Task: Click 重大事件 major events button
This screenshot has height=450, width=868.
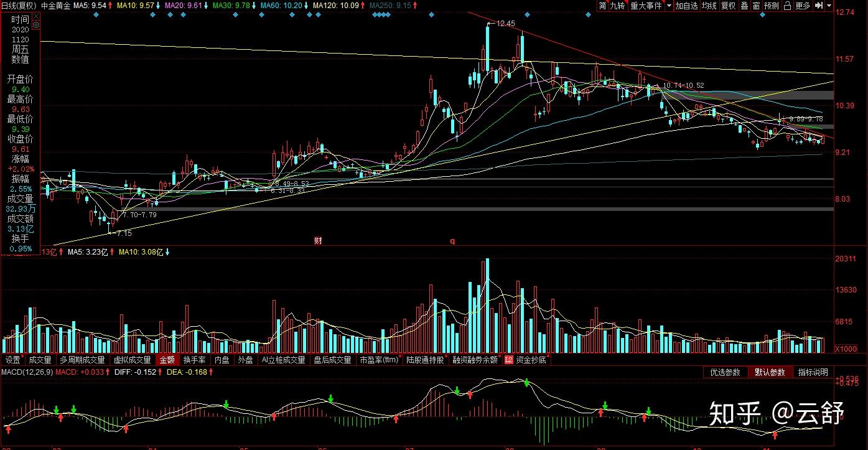Action: click(646, 6)
